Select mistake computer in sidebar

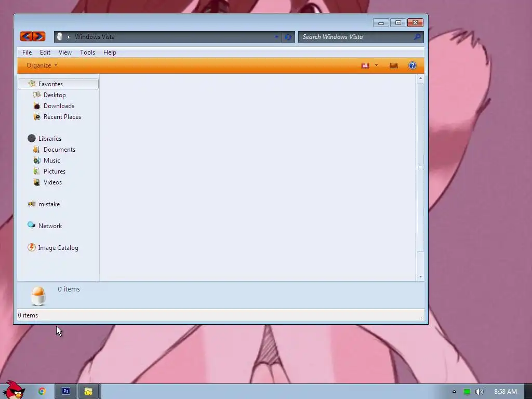49,204
